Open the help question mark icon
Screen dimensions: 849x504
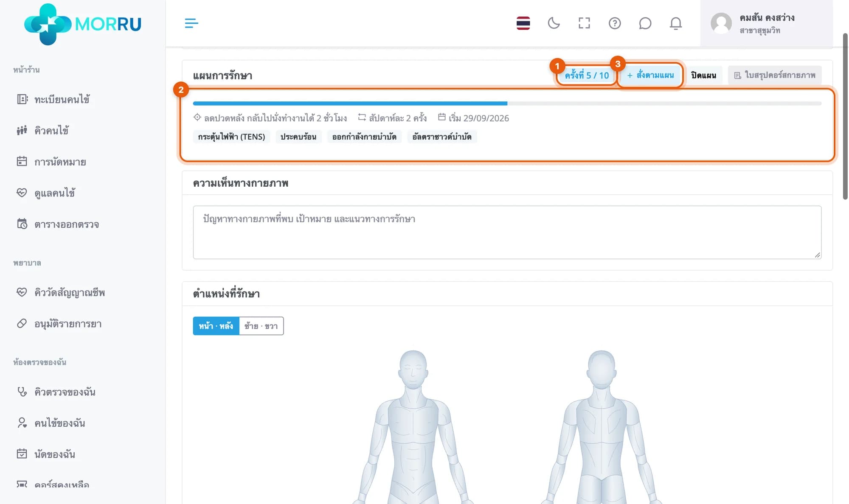pyautogui.click(x=615, y=23)
